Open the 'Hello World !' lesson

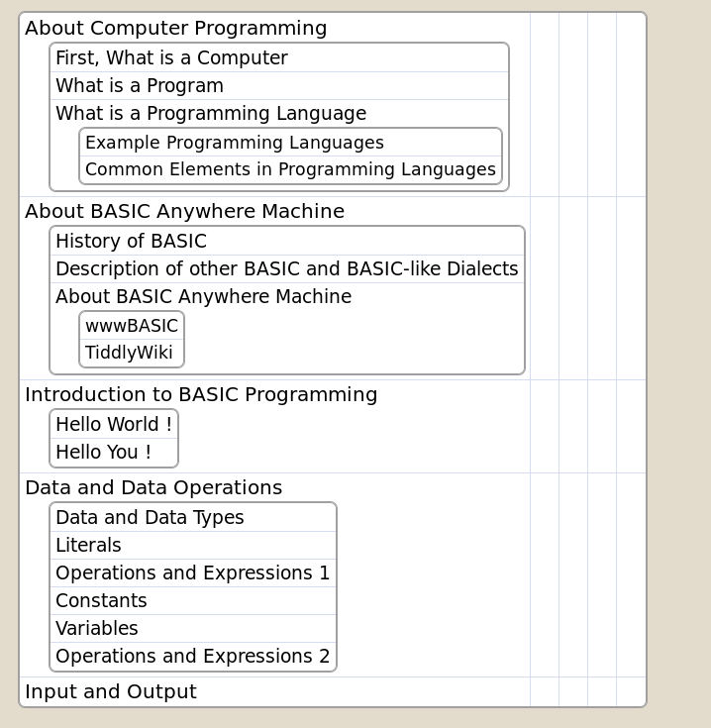point(114,424)
